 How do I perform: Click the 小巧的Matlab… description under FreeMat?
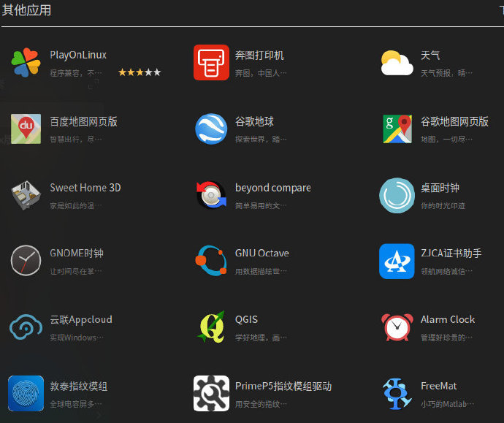[447, 404]
